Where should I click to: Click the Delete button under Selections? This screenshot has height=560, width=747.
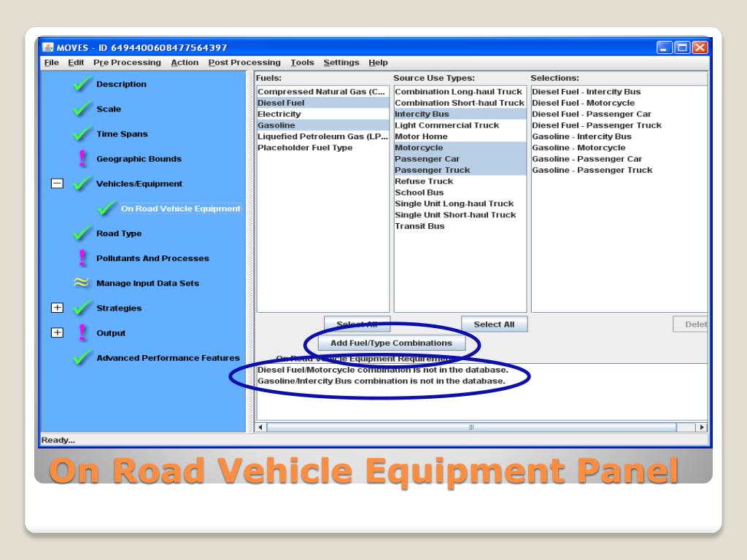point(690,324)
